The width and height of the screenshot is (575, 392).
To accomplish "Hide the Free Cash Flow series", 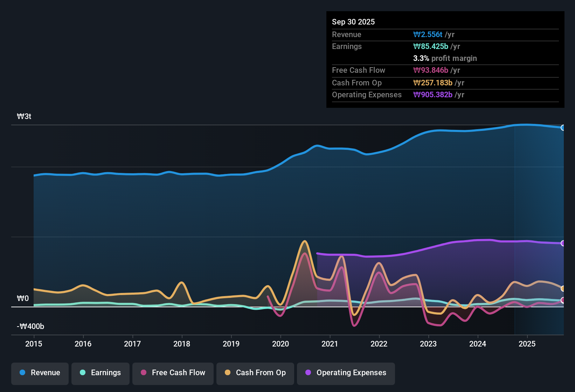I will click(173, 373).
